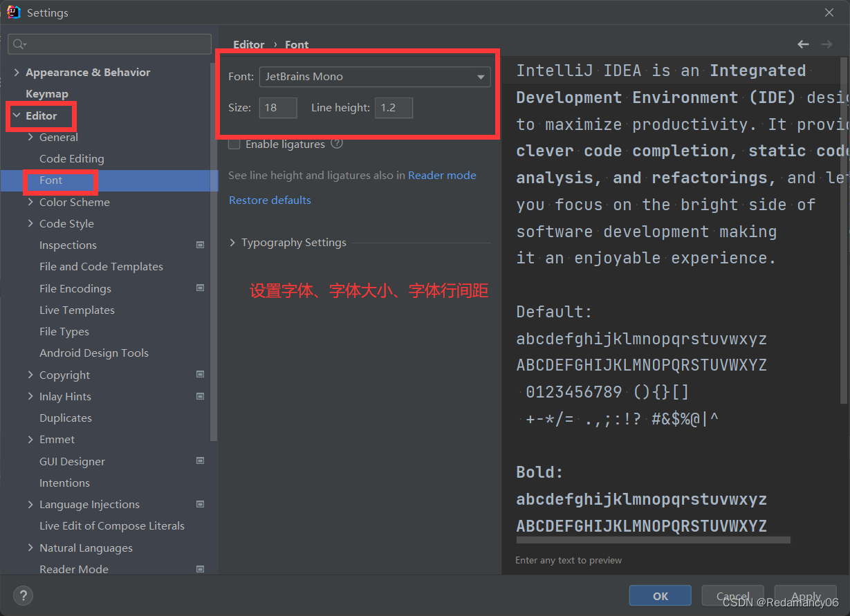Click Restore defaults link
Viewport: 850px width, 616px height.
[x=270, y=200]
